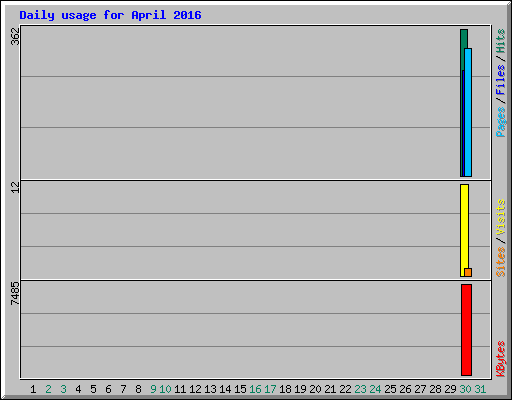Click the small orange Sites bar
512x400 pixels.
(468, 272)
